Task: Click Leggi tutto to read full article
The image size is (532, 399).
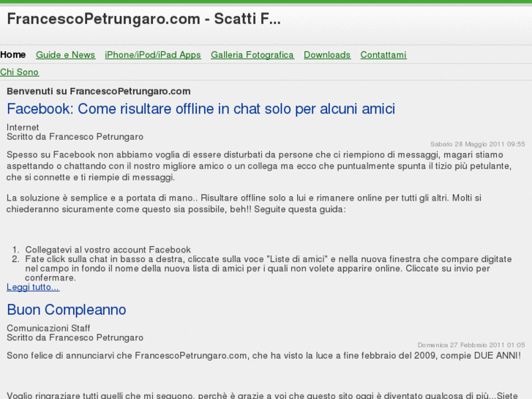Action: pos(33,287)
